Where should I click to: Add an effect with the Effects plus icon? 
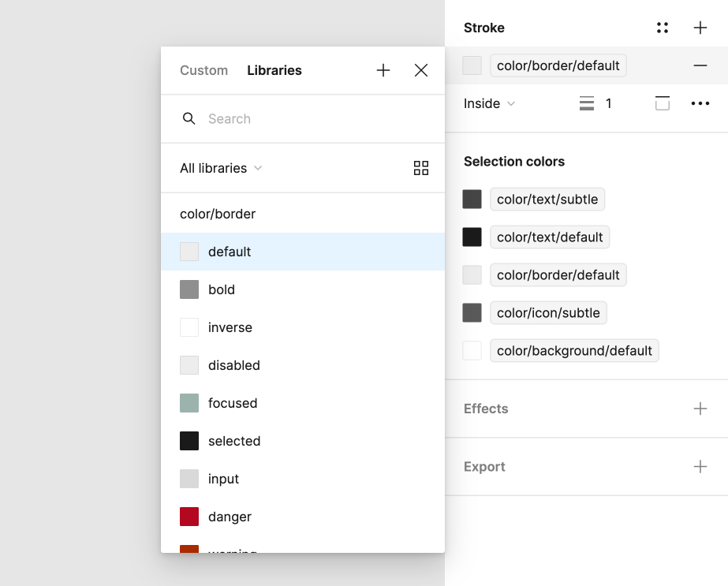click(x=700, y=409)
